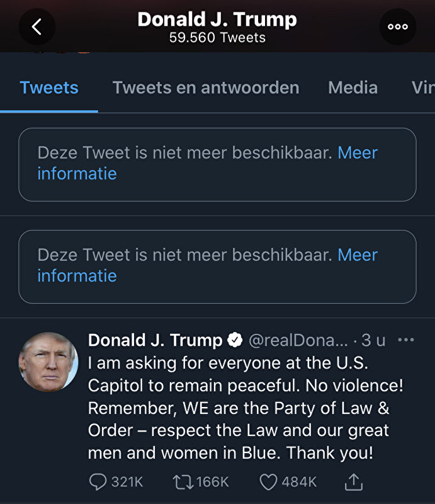Reply to the Capitol peaceful tweet
The height and width of the screenshot is (504, 435).
coord(98,482)
